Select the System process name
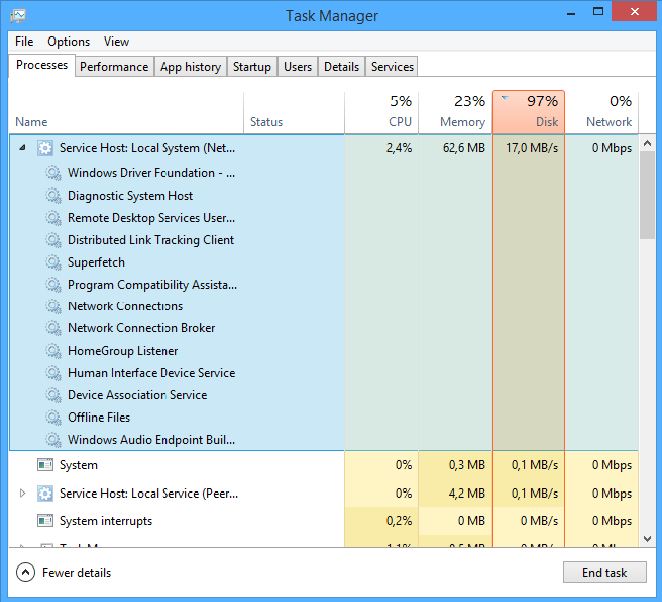The width and height of the screenshot is (662, 602). 79,465
